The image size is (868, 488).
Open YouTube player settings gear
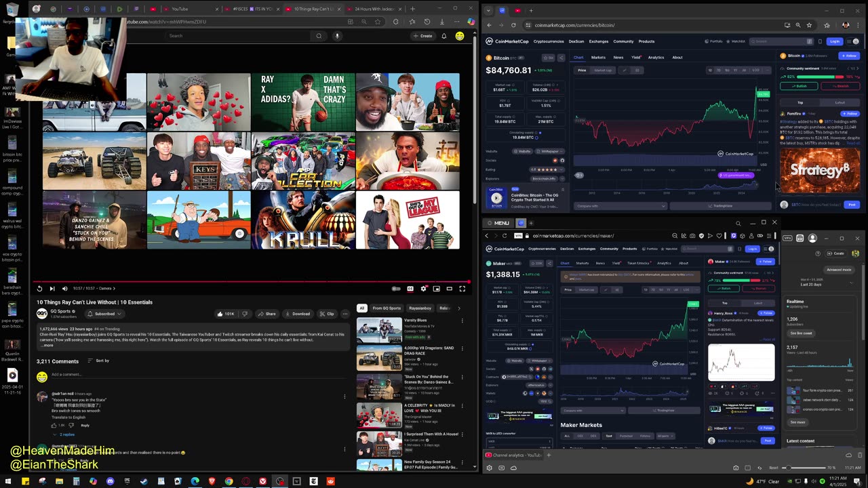[x=424, y=289]
